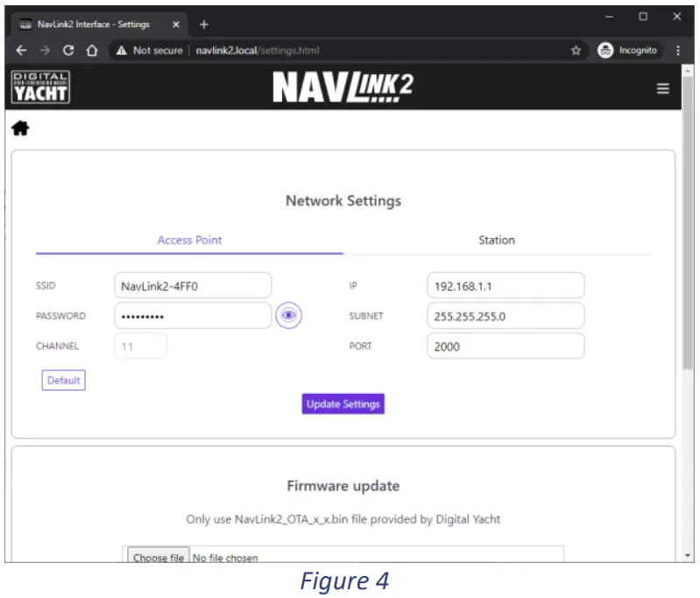Click the scrollbar down arrow
The height and width of the screenshot is (598, 700).
point(688,556)
